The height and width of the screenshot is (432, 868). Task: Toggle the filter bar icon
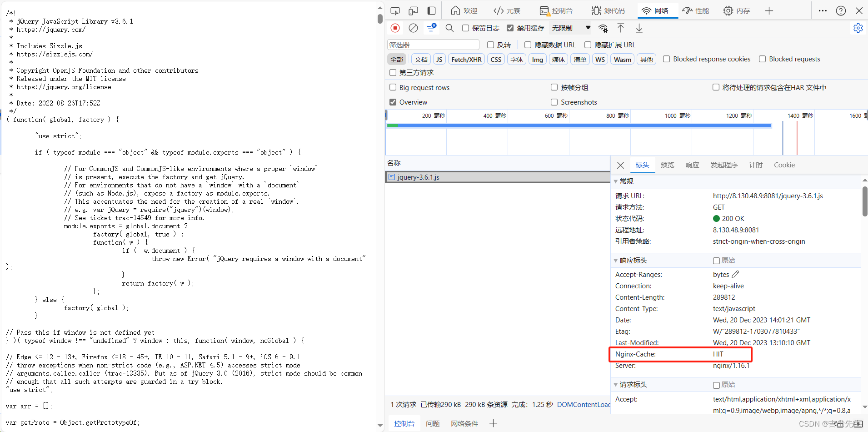click(x=431, y=28)
